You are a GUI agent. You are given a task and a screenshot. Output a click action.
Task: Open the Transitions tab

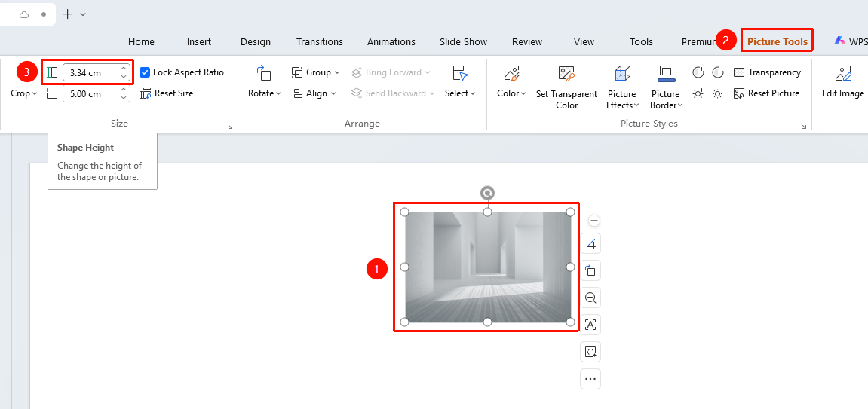pos(320,42)
